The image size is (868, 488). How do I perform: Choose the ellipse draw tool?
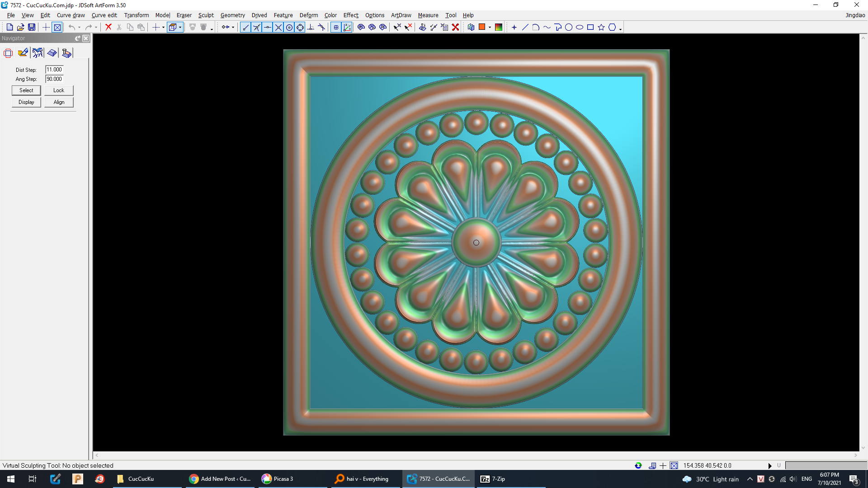(x=580, y=27)
